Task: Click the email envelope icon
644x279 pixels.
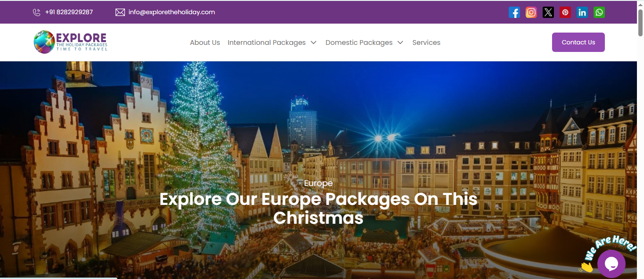Action: click(x=120, y=12)
